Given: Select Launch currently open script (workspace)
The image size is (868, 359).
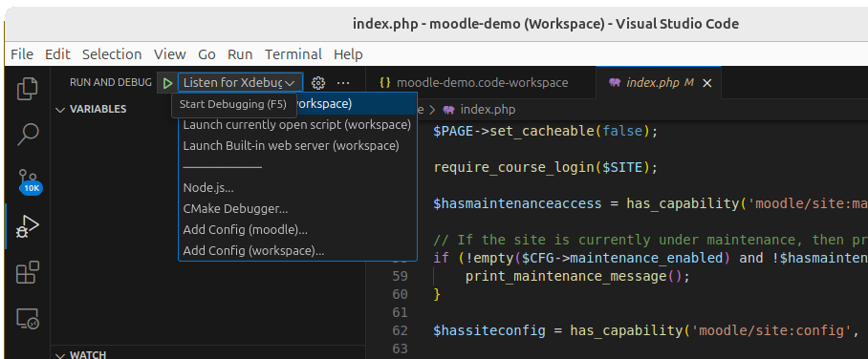Looking at the screenshot, I should pyautogui.click(x=297, y=124).
